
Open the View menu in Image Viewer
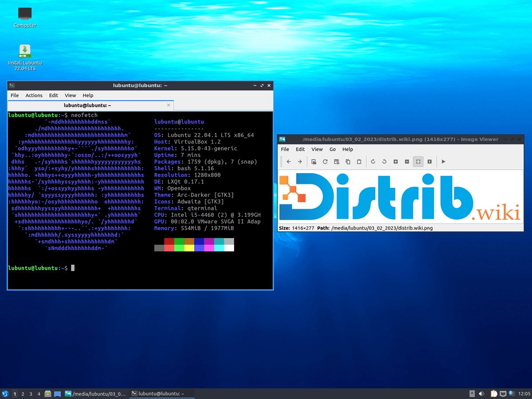[x=317, y=149]
